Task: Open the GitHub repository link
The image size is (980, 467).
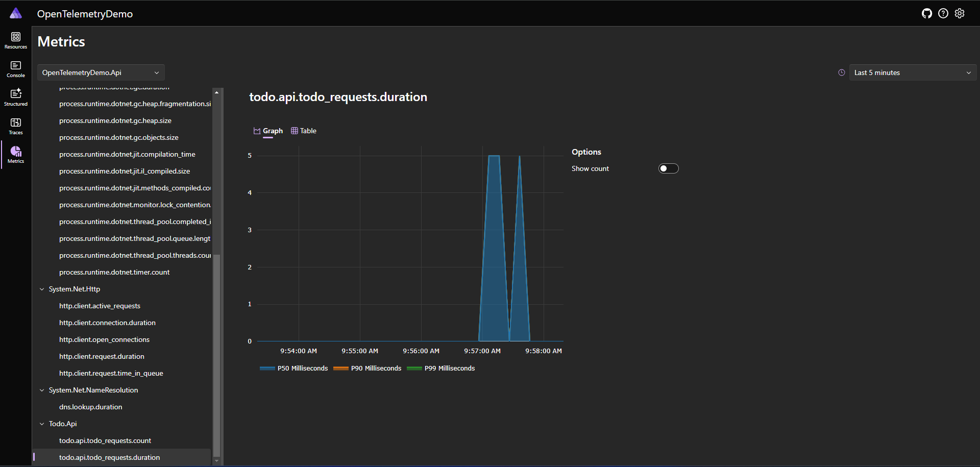Action: coord(927,13)
